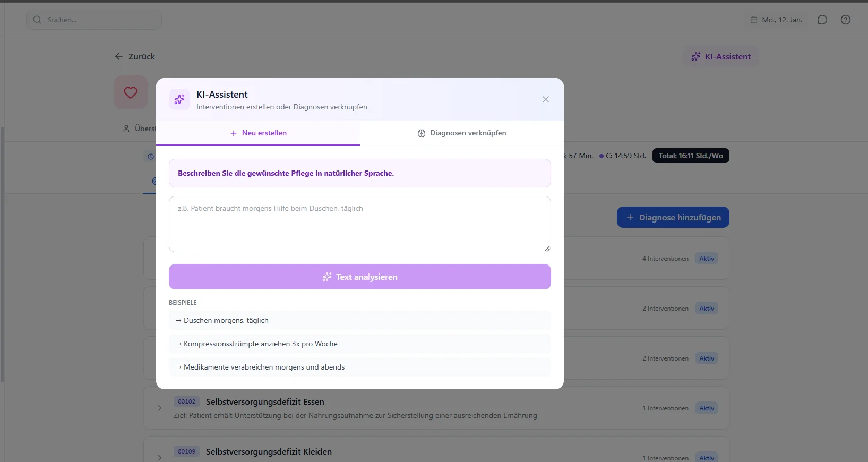This screenshot has height=462, width=868.
Task: Click Total: 16:11 Std./Wo badge
Action: [691, 156]
